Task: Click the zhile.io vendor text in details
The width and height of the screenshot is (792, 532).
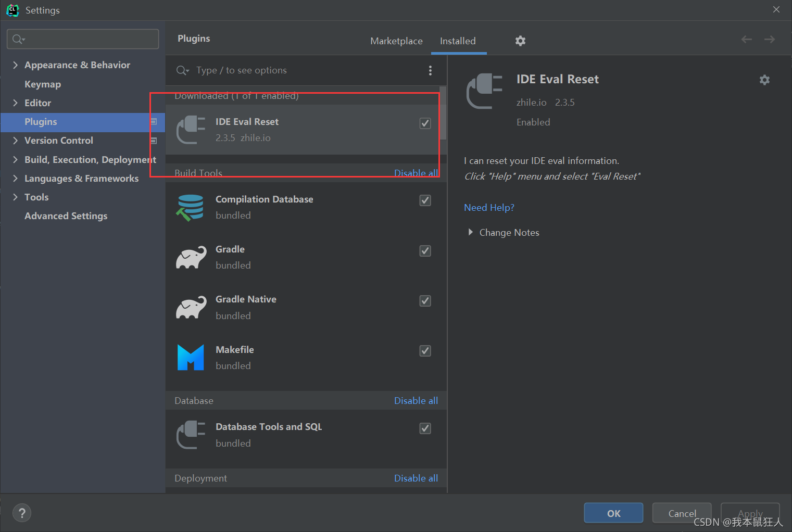Action: coord(532,103)
